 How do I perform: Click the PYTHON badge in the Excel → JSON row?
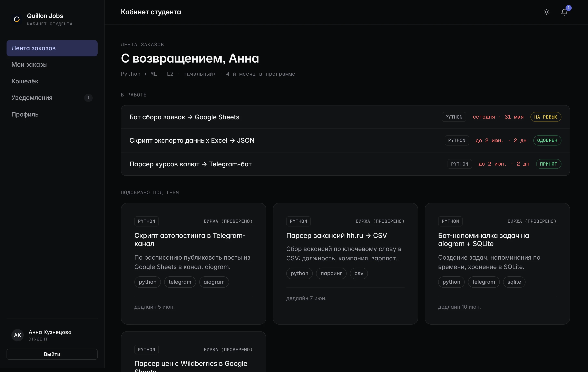[457, 140]
